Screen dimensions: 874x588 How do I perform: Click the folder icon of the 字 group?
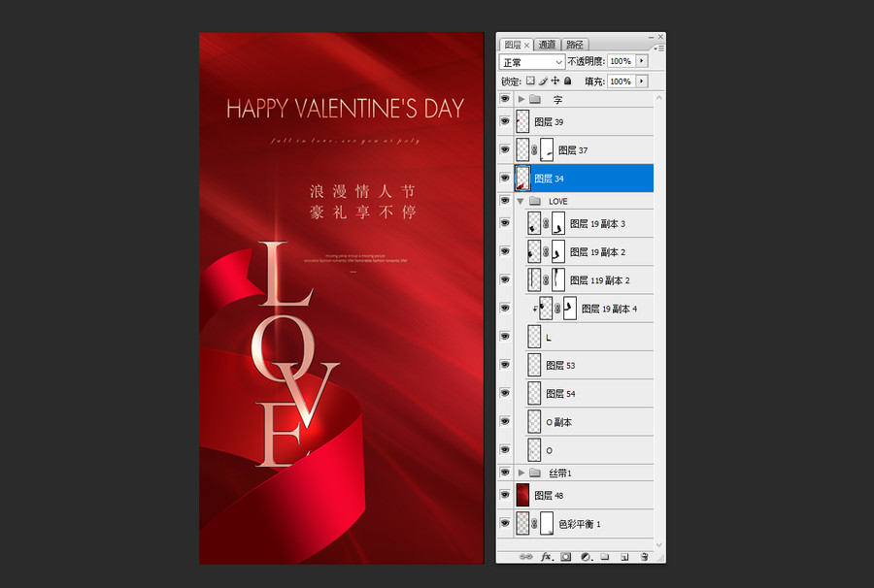pyautogui.click(x=534, y=99)
